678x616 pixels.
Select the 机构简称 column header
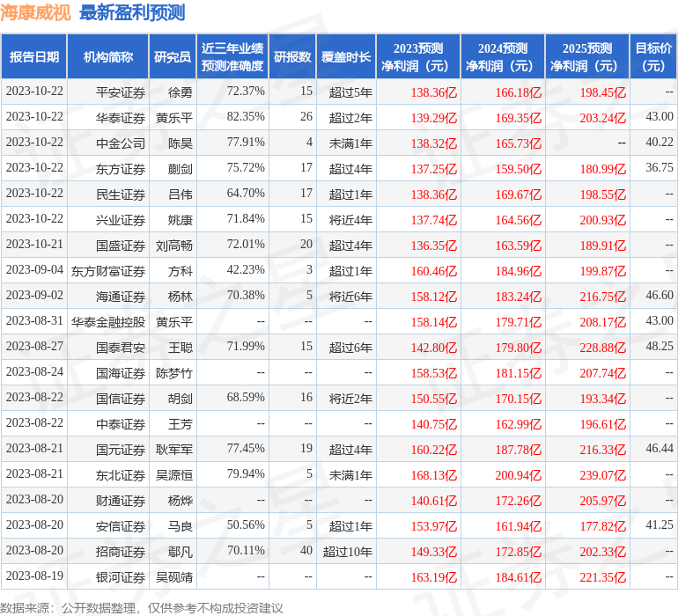click(108, 56)
